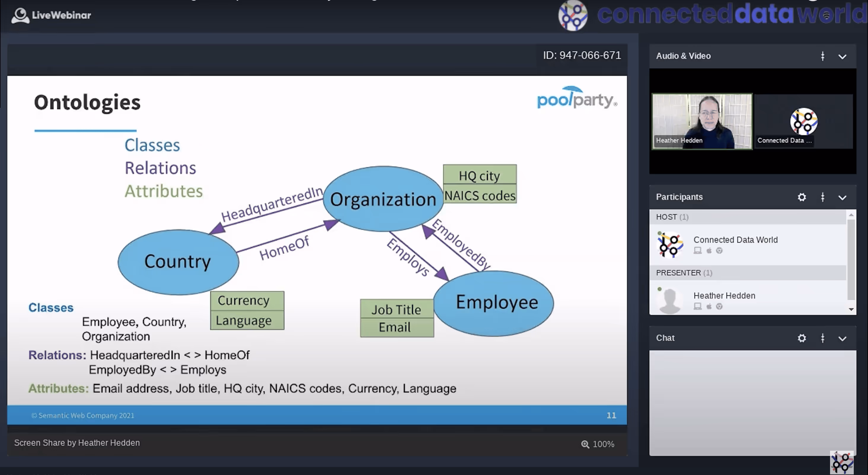Click Heather Hedden in participants list
Image resolution: width=868 pixels, height=475 pixels.
724,296
